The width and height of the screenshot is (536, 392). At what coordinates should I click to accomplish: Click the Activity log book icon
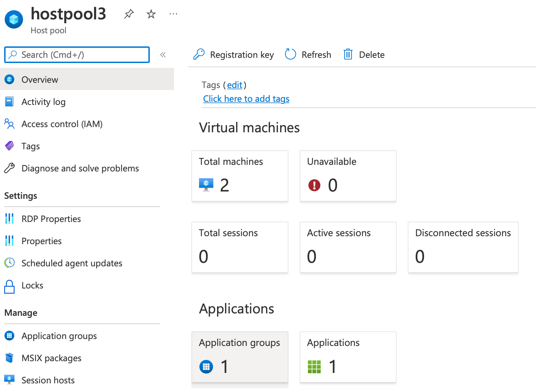coord(9,101)
